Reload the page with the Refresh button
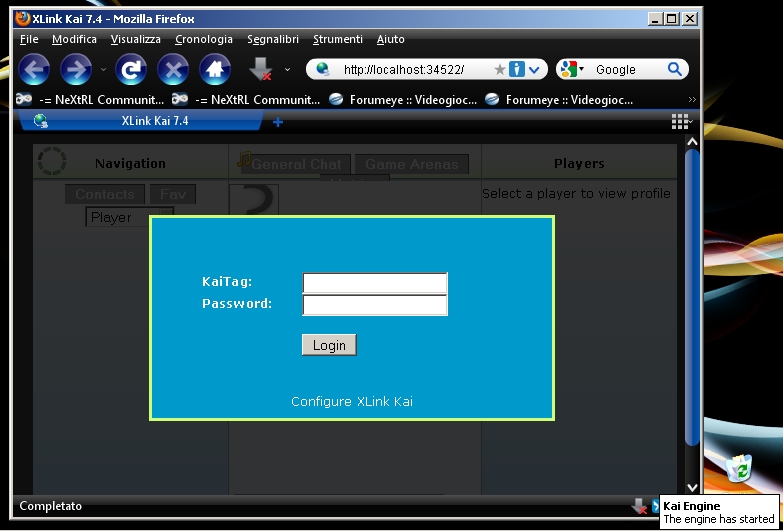783x532 pixels. point(131,69)
